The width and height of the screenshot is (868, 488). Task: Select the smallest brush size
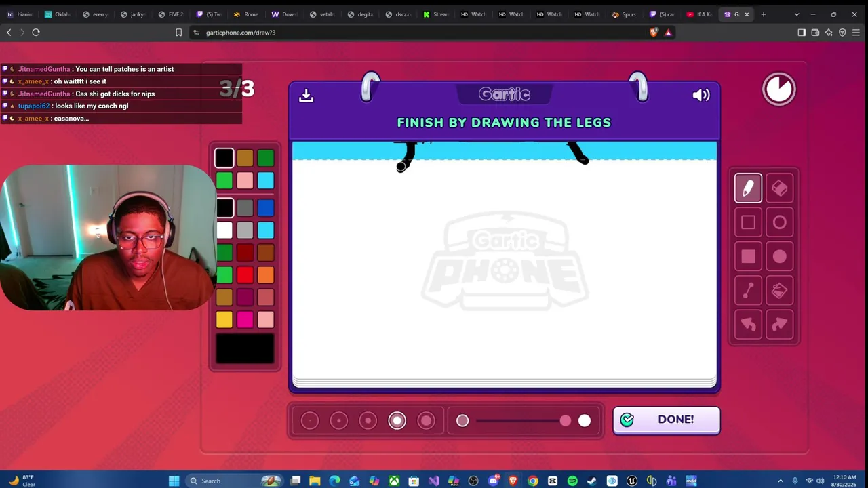(x=309, y=421)
